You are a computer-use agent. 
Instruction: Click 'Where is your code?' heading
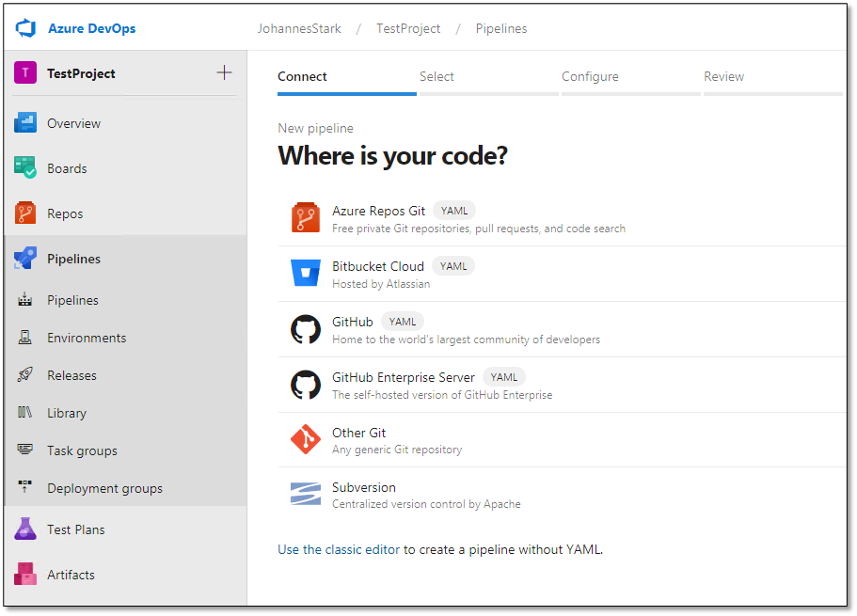392,156
